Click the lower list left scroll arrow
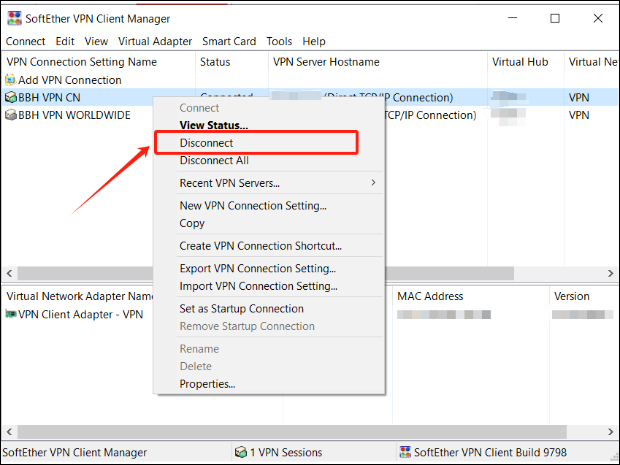The width and height of the screenshot is (620, 465). 9,432
